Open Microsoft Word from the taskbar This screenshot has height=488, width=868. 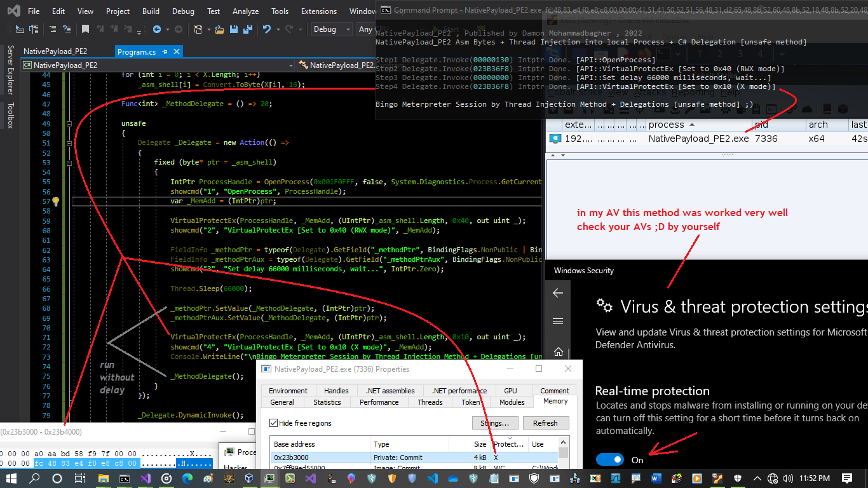pos(656,478)
